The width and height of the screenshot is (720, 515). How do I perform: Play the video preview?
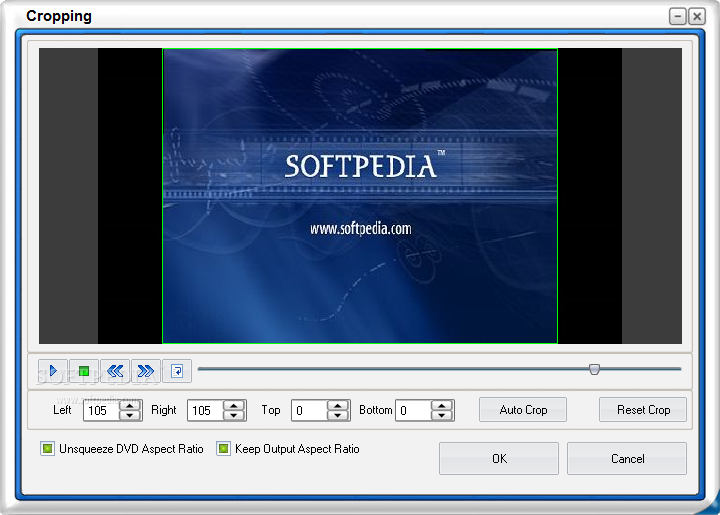[53, 371]
